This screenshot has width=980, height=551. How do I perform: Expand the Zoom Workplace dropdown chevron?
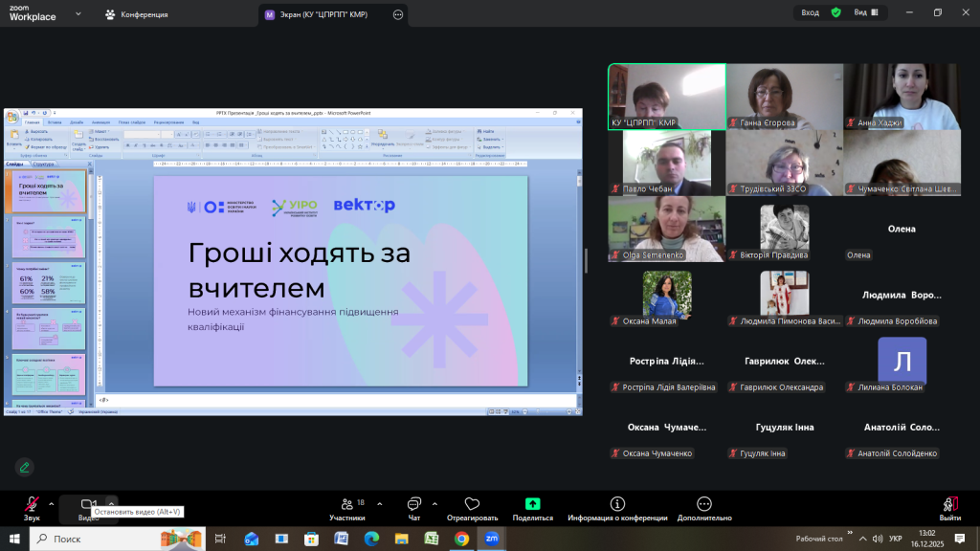(77, 14)
